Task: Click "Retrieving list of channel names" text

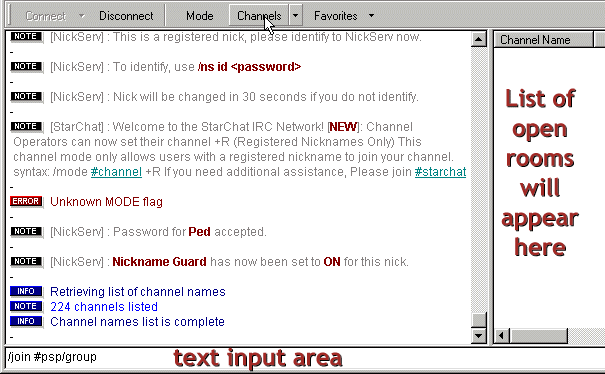Action: point(138,292)
